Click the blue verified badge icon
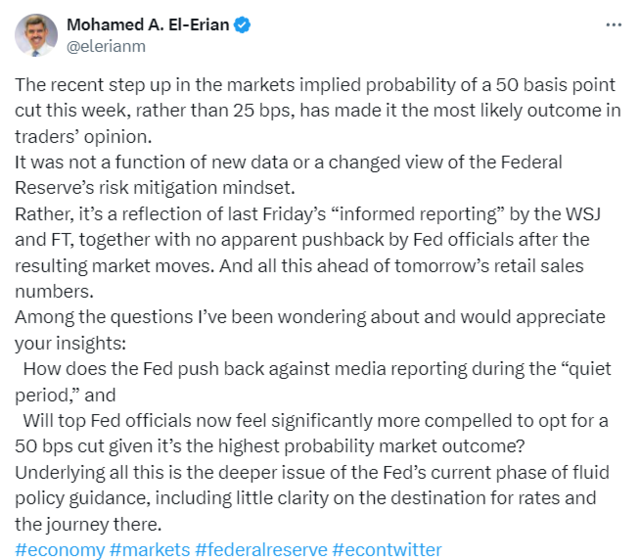 coord(243,24)
